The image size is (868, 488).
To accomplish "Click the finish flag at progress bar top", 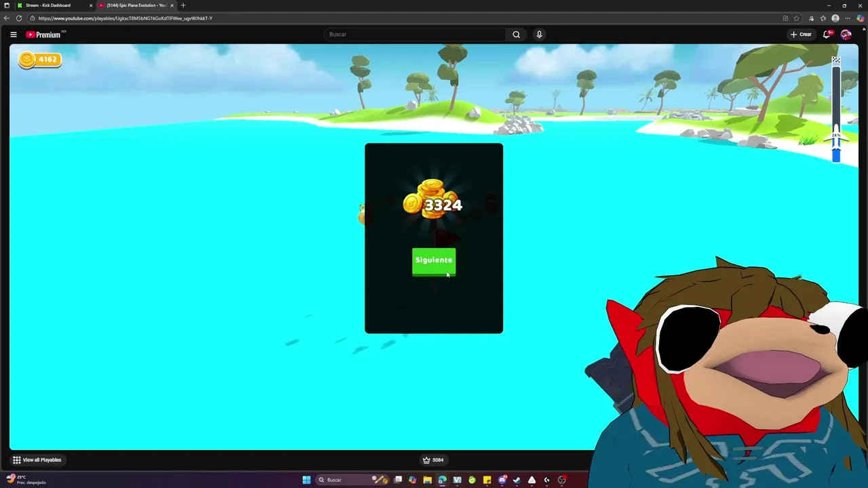I will click(x=836, y=62).
